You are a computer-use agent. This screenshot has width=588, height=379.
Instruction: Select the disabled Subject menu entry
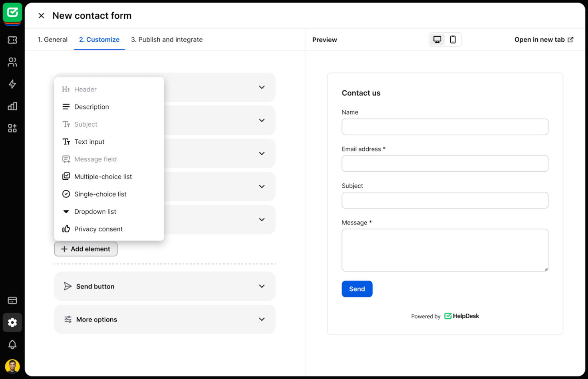click(109, 124)
